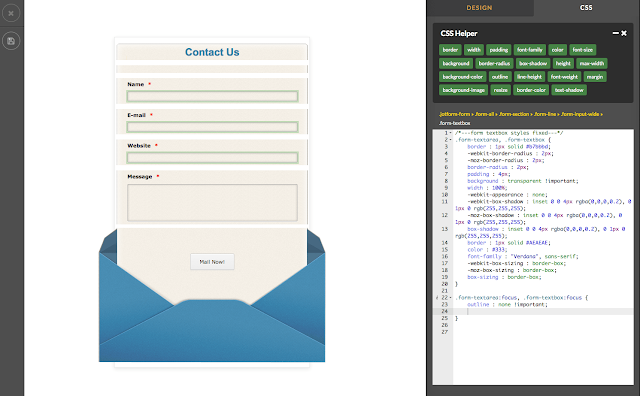Minimize the CSS Helper panel
Screen dimensions: 640x396
[x=616, y=33]
